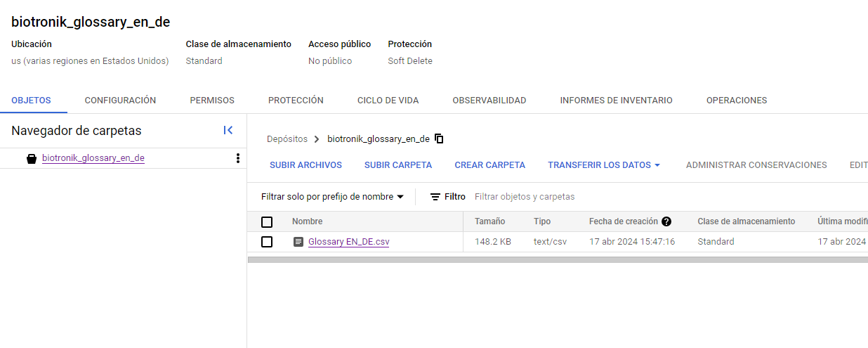Sort by the Tamaño column header

click(x=489, y=221)
